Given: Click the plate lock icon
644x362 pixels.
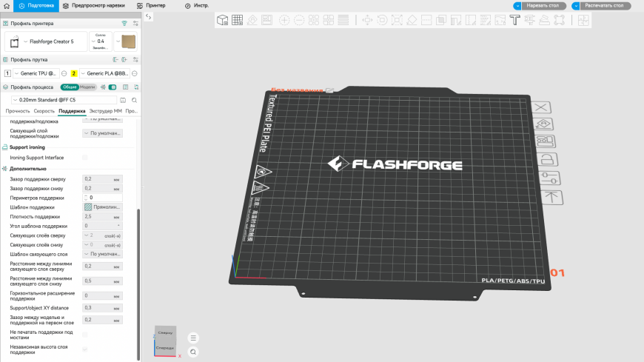Looking at the screenshot, I should pyautogui.click(x=547, y=159).
